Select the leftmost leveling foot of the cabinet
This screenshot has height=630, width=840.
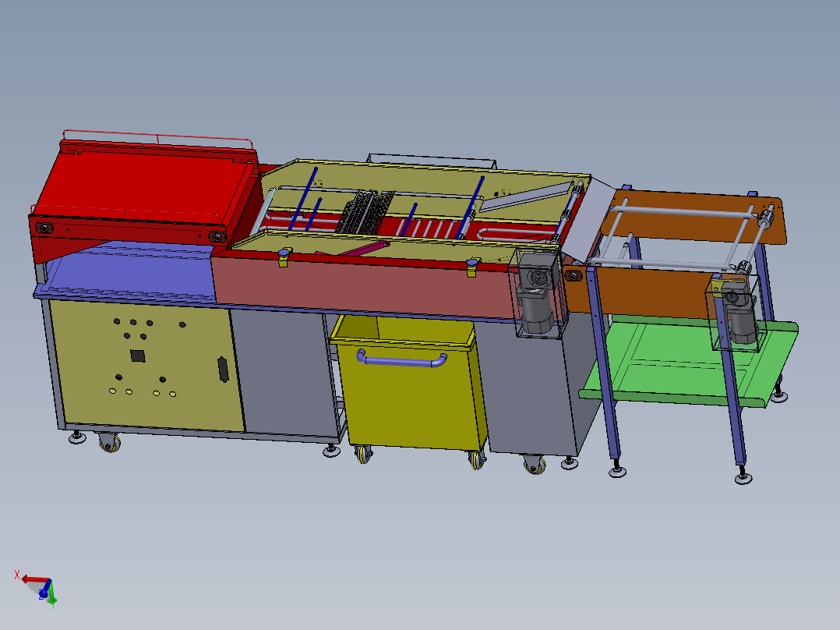[x=77, y=437]
